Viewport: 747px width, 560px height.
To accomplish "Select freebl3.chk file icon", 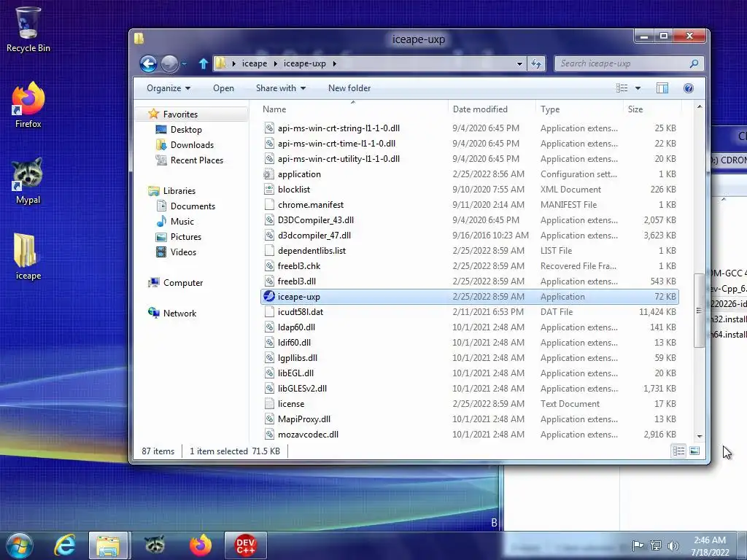I will 269,265.
